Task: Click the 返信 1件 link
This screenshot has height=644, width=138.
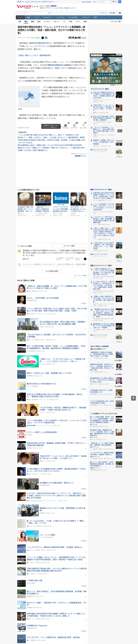Action: (26, 259)
